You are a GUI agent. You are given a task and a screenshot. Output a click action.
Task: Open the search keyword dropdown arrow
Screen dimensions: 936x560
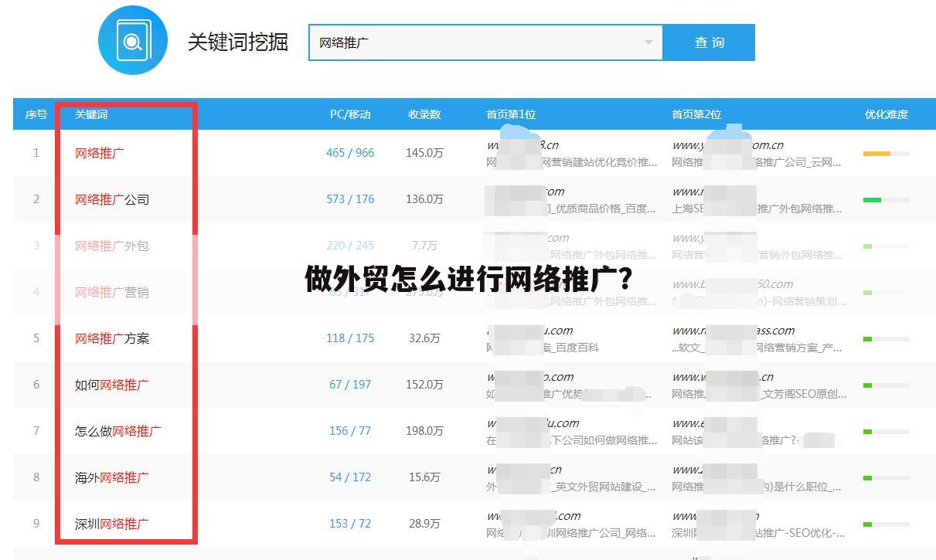(x=649, y=42)
